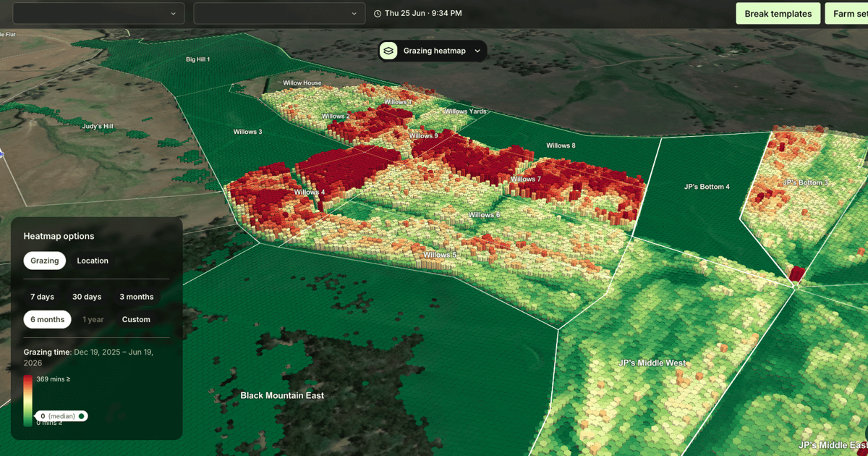Click the layers icon on the heatmap selector
The image size is (868, 456).
coord(388,51)
